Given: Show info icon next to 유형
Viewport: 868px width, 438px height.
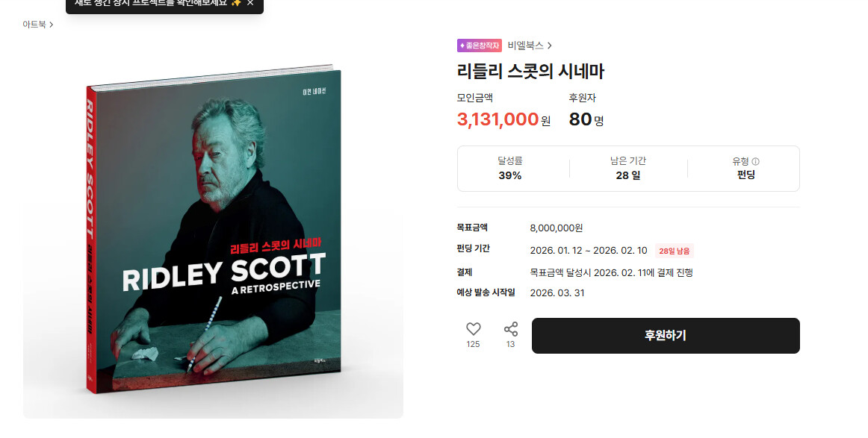Looking at the screenshot, I should (x=756, y=161).
